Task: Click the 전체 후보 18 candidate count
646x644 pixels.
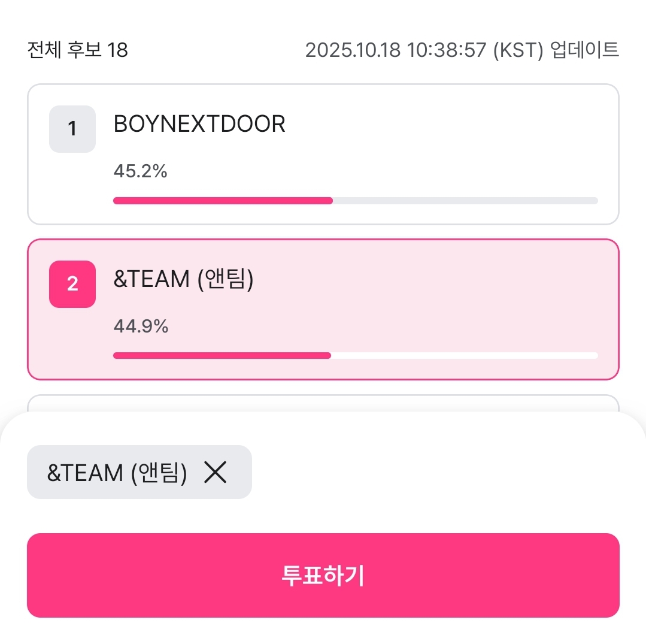Action: tap(78, 50)
